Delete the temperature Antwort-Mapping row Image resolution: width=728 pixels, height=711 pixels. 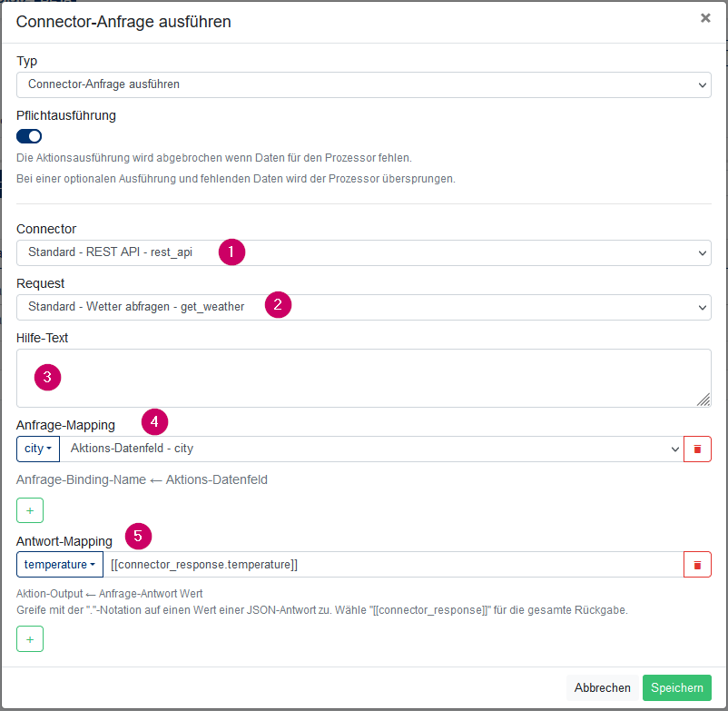[697, 564]
